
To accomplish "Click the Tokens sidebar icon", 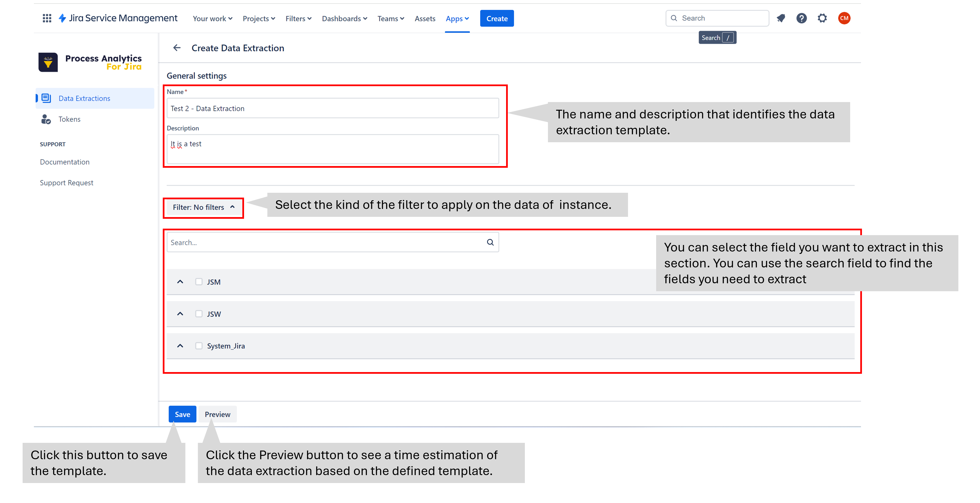I will [46, 119].
